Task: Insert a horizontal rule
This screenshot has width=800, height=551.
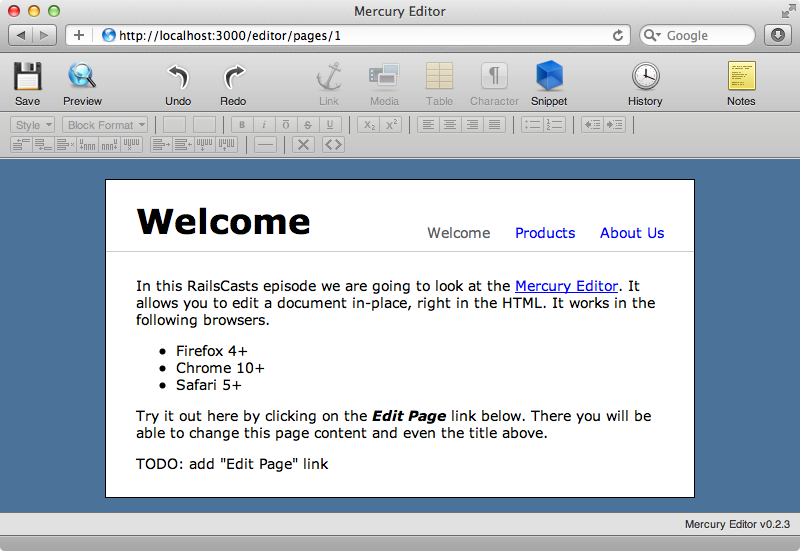Action: click(265, 145)
